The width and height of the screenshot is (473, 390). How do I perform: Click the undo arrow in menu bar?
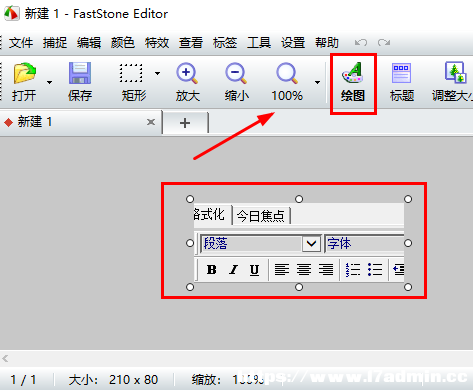(361, 43)
